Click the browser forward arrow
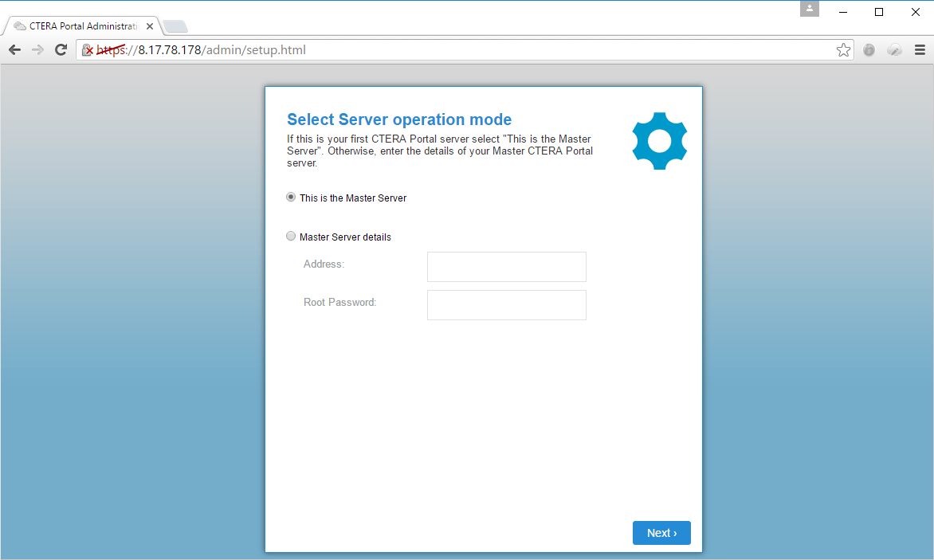This screenshot has height=560, width=934. [37, 50]
